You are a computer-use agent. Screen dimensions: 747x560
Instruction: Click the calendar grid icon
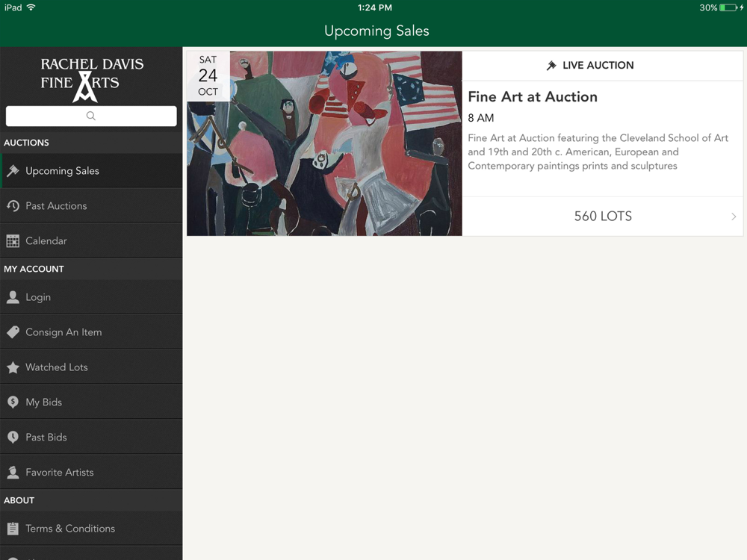[13, 241]
